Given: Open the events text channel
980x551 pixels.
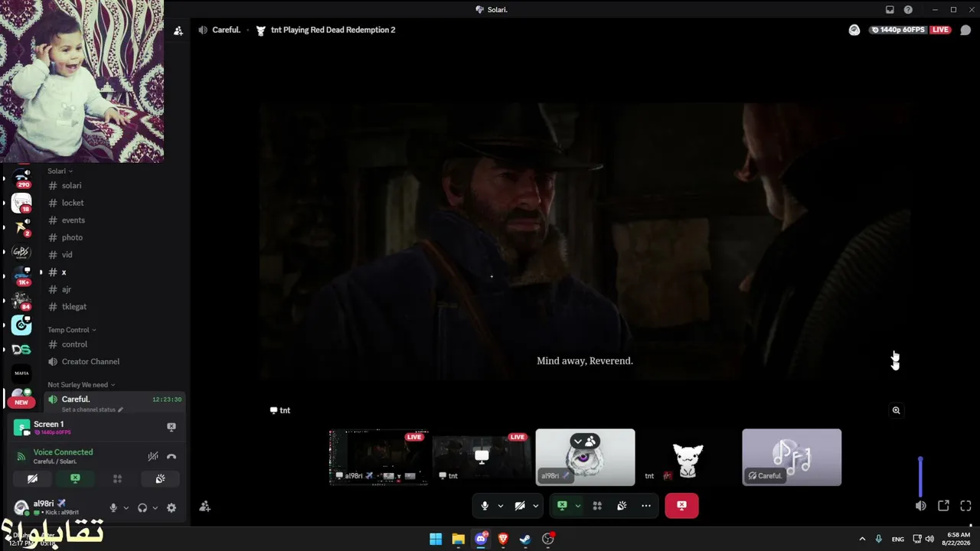Looking at the screenshot, I should (x=113, y=220).
